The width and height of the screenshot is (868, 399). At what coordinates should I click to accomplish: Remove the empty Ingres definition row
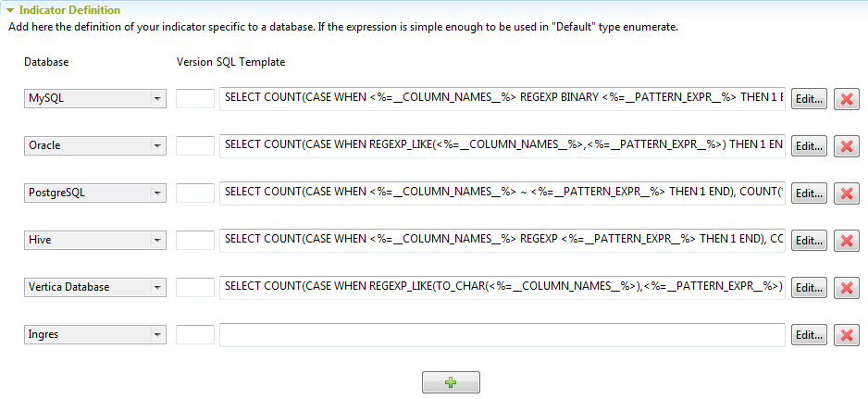click(x=846, y=335)
